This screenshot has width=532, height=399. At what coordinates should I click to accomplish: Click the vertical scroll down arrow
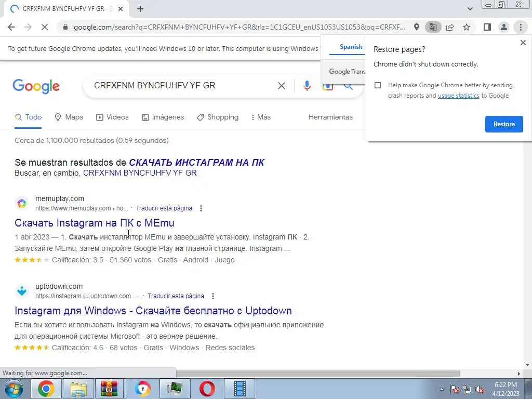click(x=527, y=365)
